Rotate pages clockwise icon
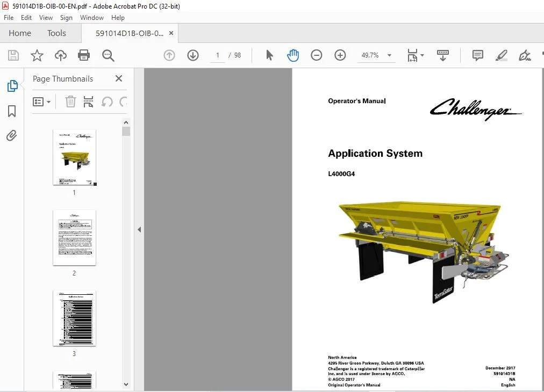Viewport: 544px width, 392px height. tap(123, 102)
